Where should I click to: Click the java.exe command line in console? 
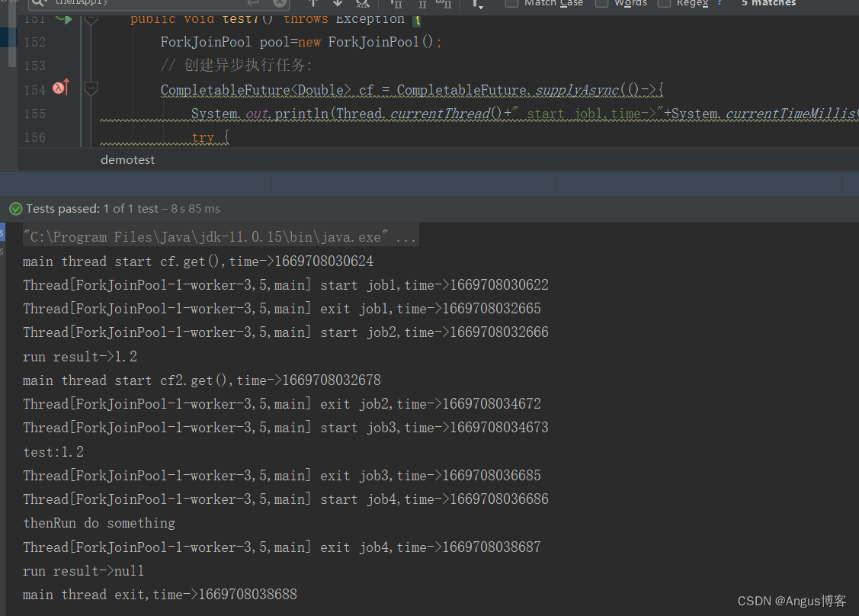pos(221,237)
